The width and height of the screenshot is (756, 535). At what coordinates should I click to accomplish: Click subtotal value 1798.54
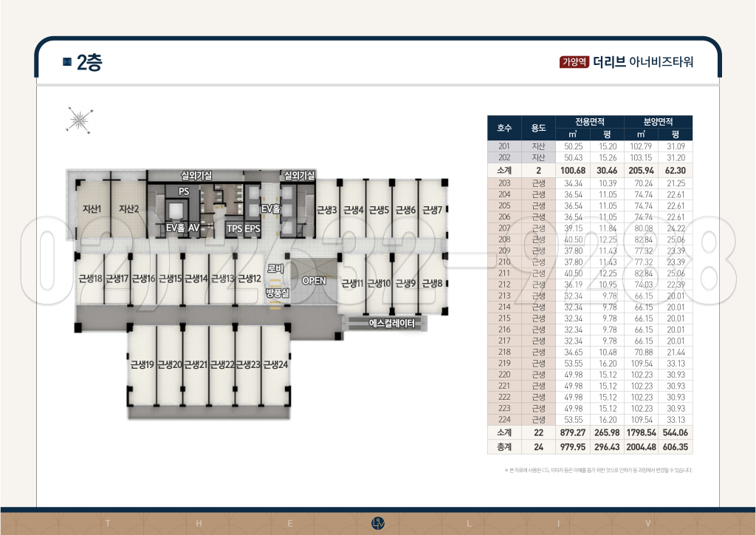pos(642,433)
